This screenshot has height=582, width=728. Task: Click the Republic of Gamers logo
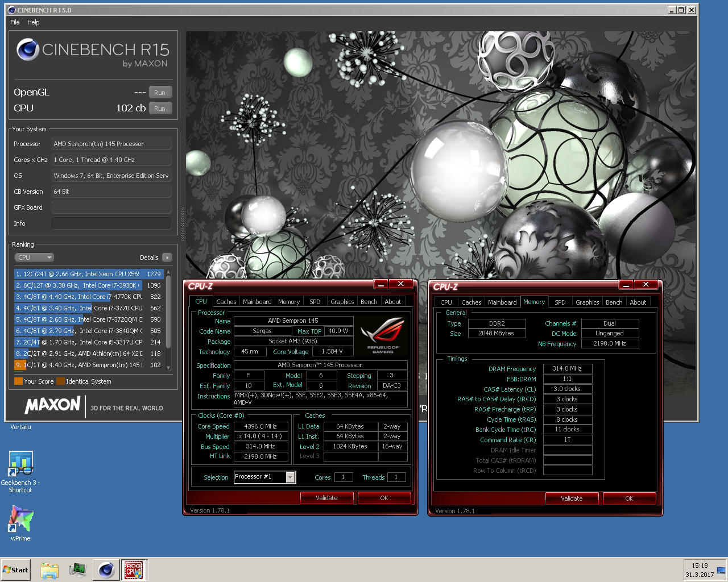click(x=383, y=335)
